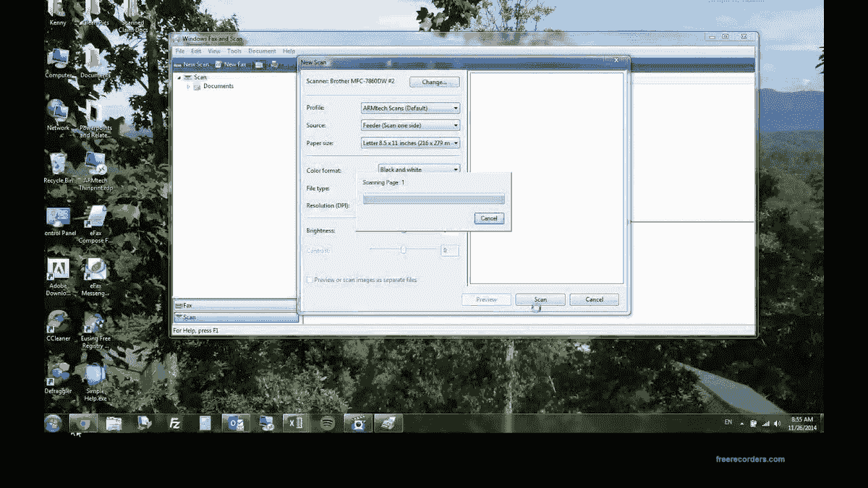Open the Computer desktop icon
The image size is (868, 488).
click(x=58, y=64)
